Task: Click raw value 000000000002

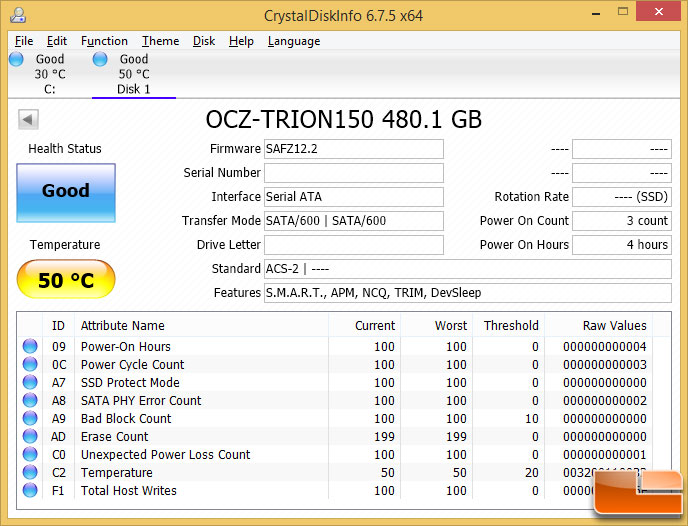Action: click(x=605, y=401)
